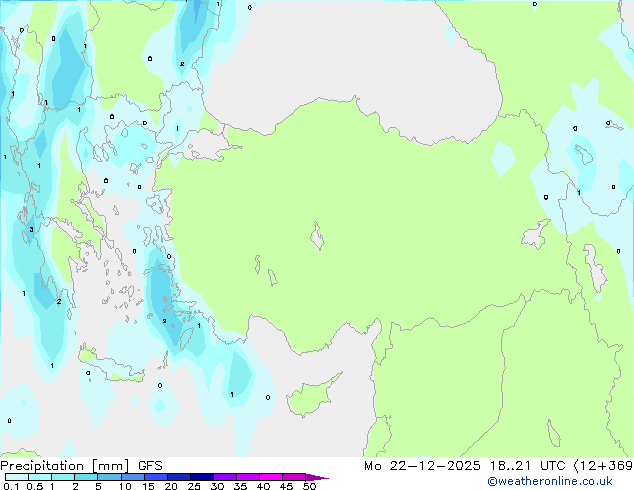Click the '35' legend scale label

240,486
